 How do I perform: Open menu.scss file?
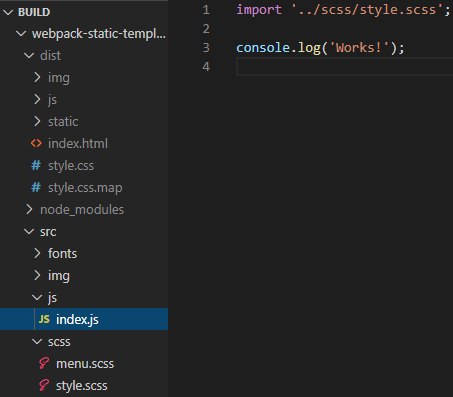coord(85,364)
